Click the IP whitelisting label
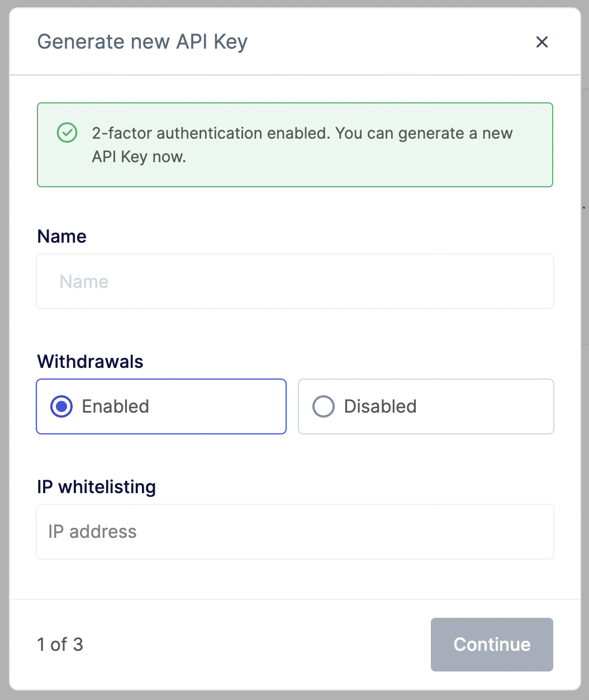589x700 pixels. tap(96, 487)
